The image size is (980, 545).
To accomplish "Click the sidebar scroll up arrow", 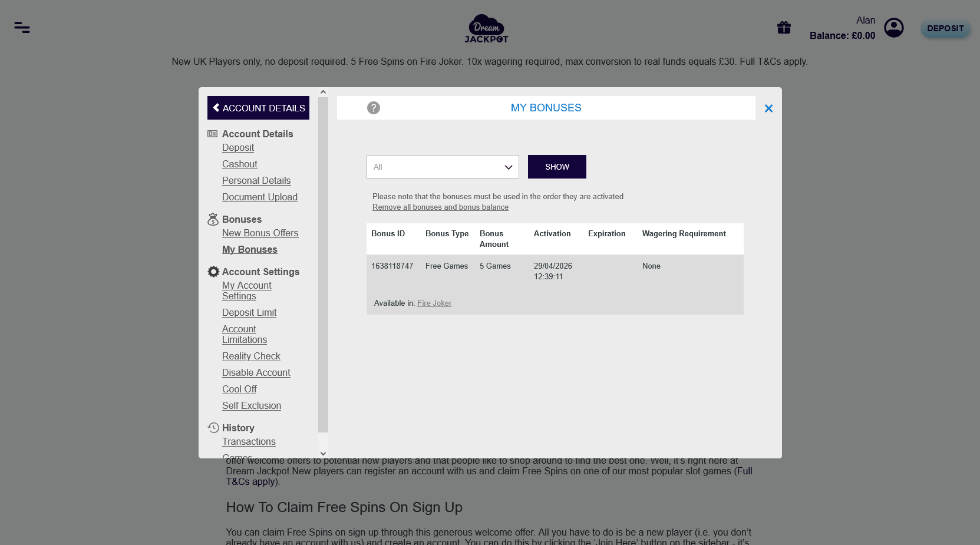I will 323,92.
